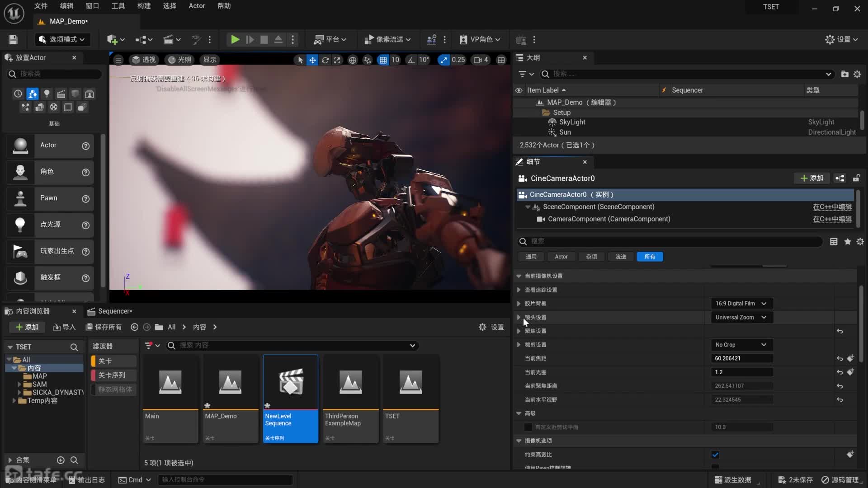868x488 pixels.
Task: Switch to the Sequencer tab
Action: click(x=110, y=311)
